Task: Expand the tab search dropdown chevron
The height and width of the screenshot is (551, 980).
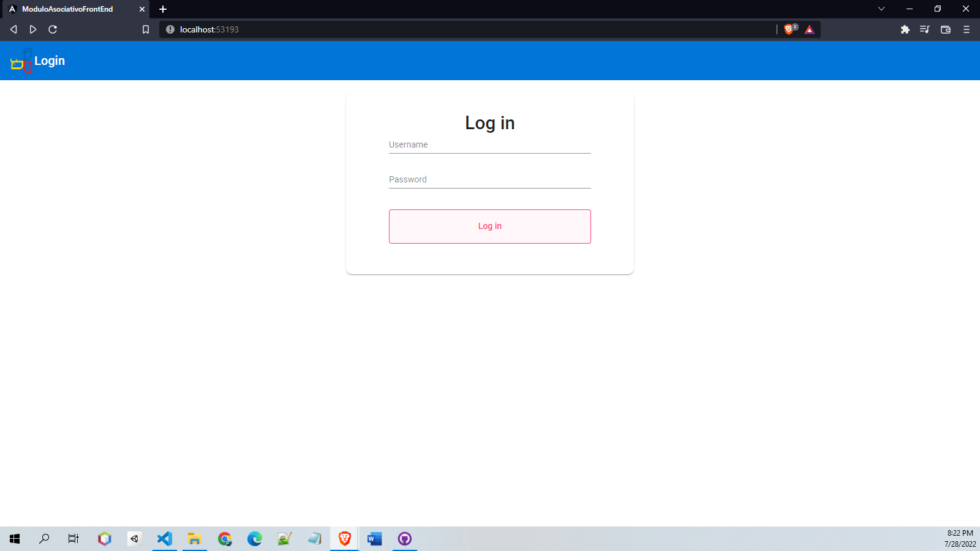Action: click(x=881, y=9)
